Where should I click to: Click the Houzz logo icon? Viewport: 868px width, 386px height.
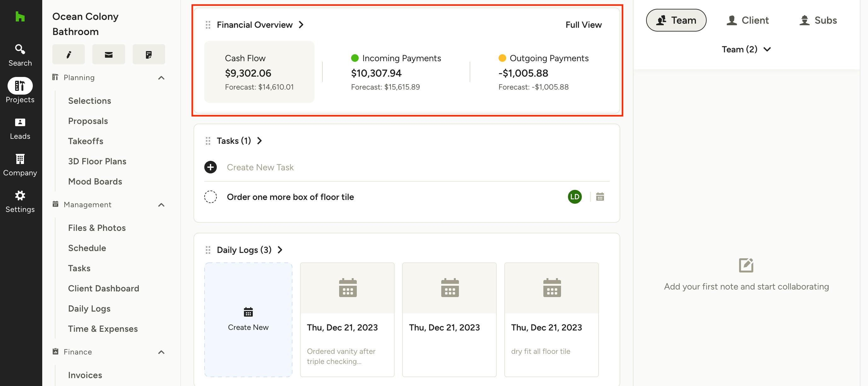click(20, 16)
